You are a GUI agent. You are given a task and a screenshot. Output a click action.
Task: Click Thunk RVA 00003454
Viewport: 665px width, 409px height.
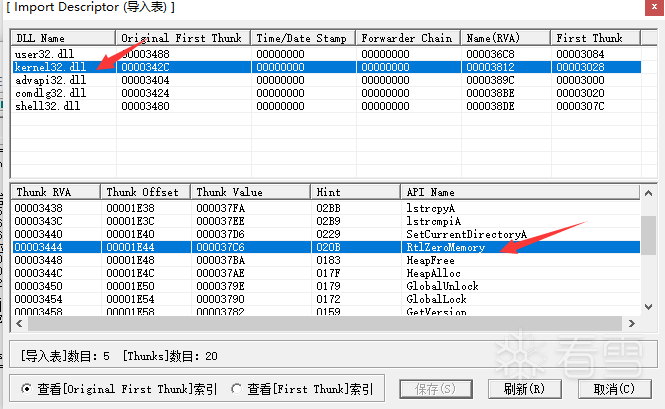coord(39,300)
